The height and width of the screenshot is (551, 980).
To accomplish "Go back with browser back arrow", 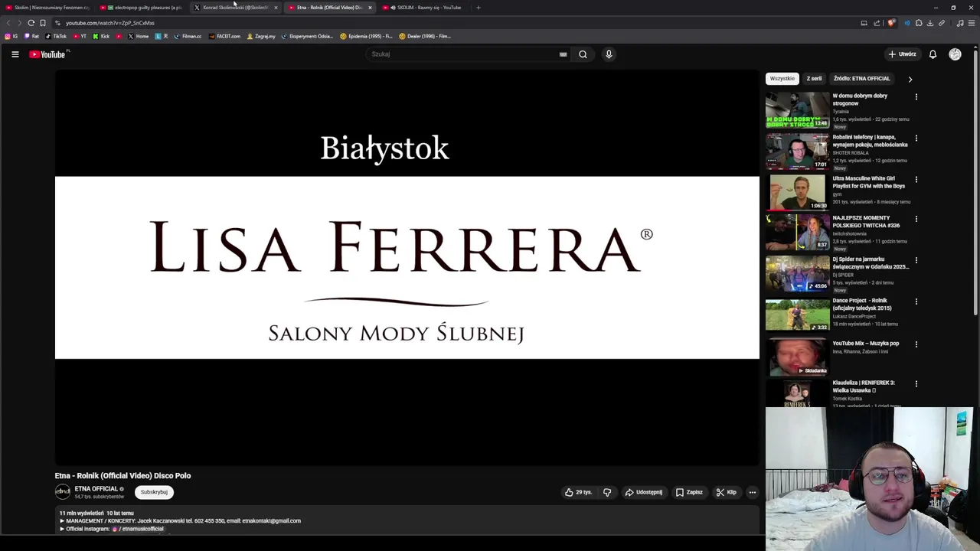I will 8,23.
